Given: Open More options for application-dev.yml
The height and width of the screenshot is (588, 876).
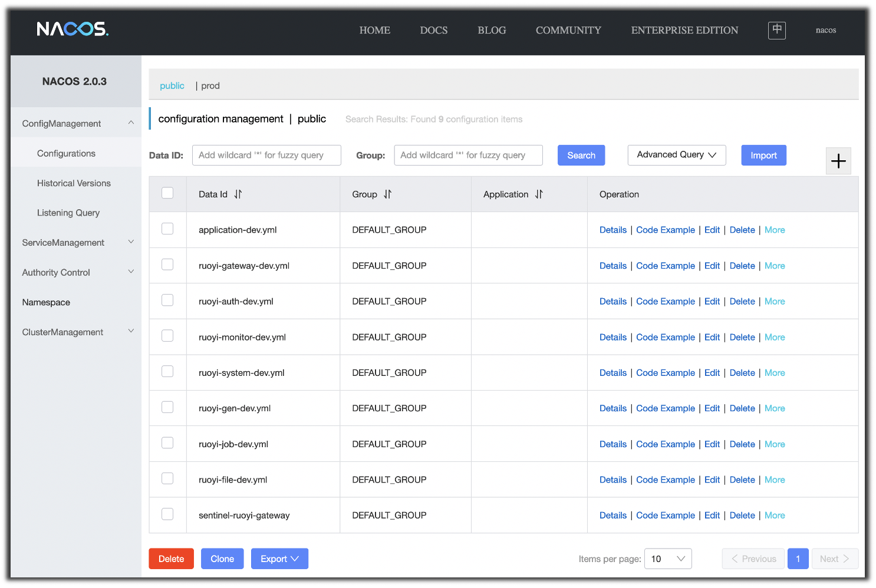Looking at the screenshot, I should pos(775,230).
